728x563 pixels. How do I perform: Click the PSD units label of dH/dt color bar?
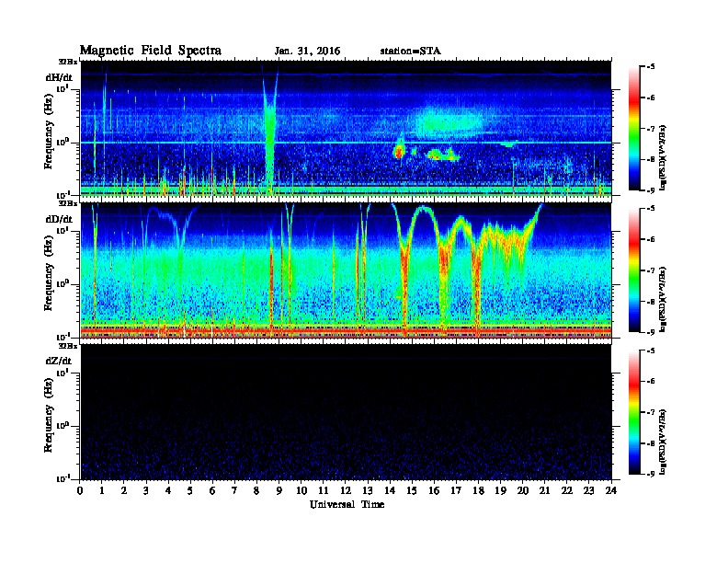click(x=663, y=158)
